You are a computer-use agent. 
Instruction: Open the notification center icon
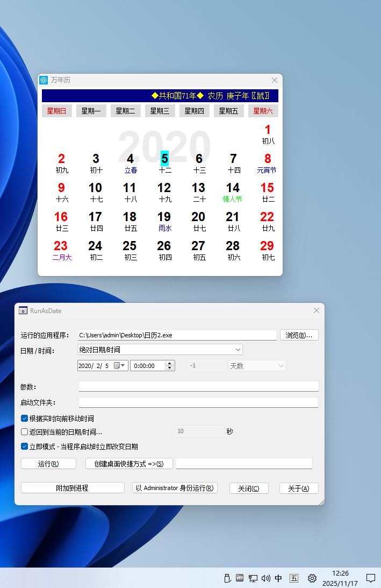(x=370, y=578)
